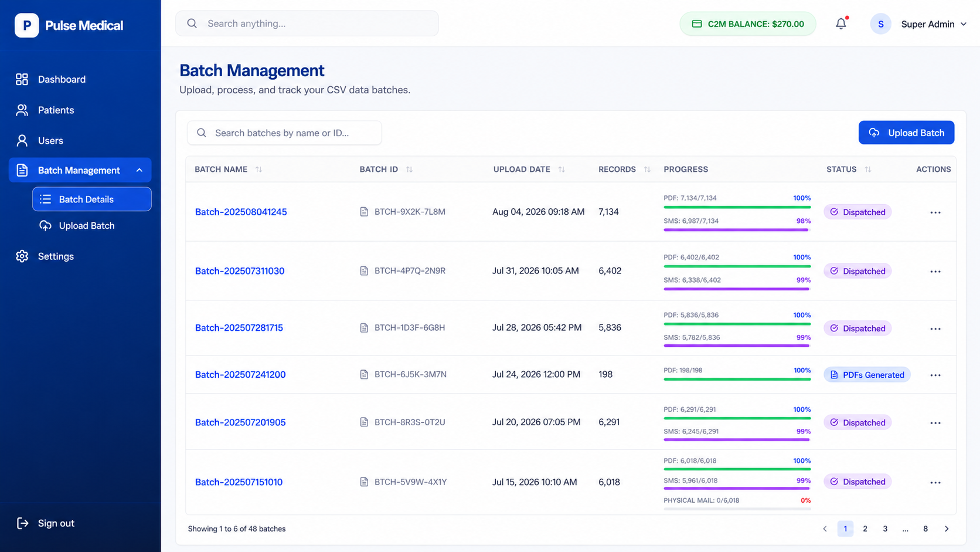Go to previous page arrow
Screen dimensions: 980x552
point(825,529)
